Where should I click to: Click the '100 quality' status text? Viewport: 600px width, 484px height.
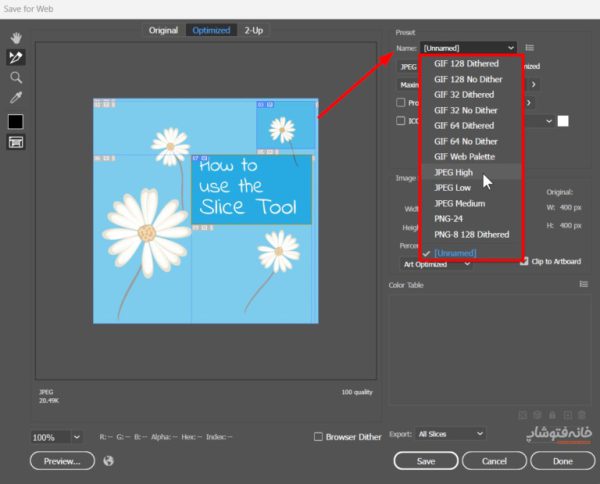[357, 392]
